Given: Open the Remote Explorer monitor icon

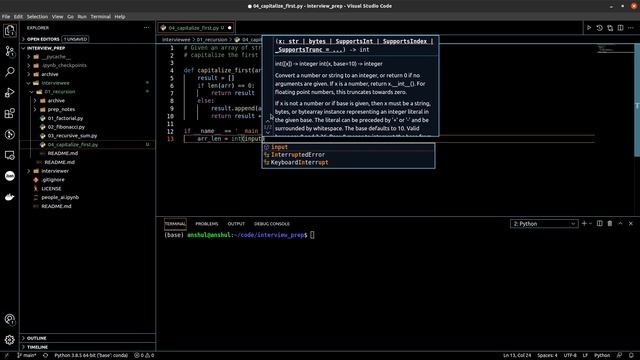Looking at the screenshot, I should [10, 155].
